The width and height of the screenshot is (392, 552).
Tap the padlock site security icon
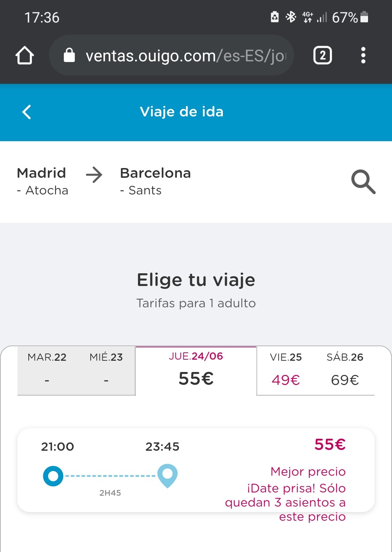[x=69, y=56]
